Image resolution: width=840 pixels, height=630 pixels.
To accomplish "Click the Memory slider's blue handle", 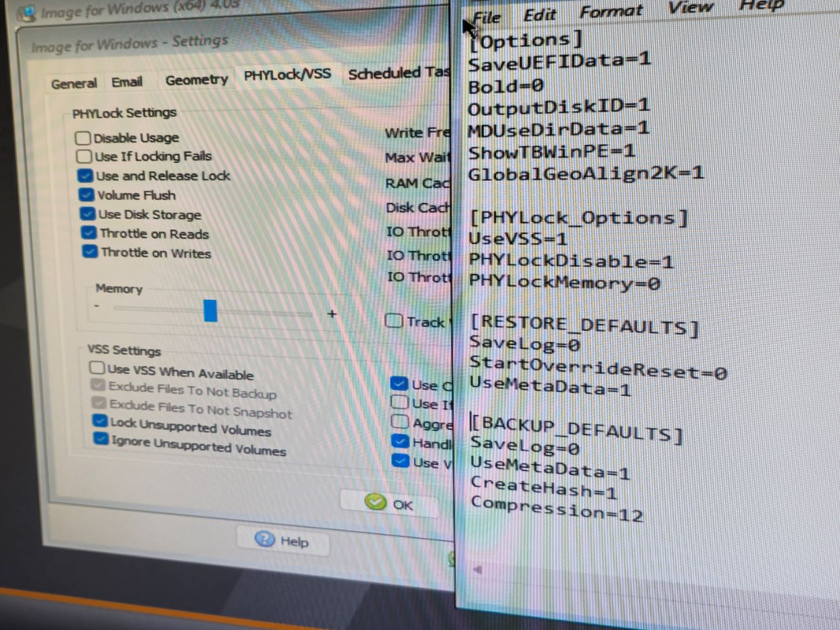I will click(210, 311).
